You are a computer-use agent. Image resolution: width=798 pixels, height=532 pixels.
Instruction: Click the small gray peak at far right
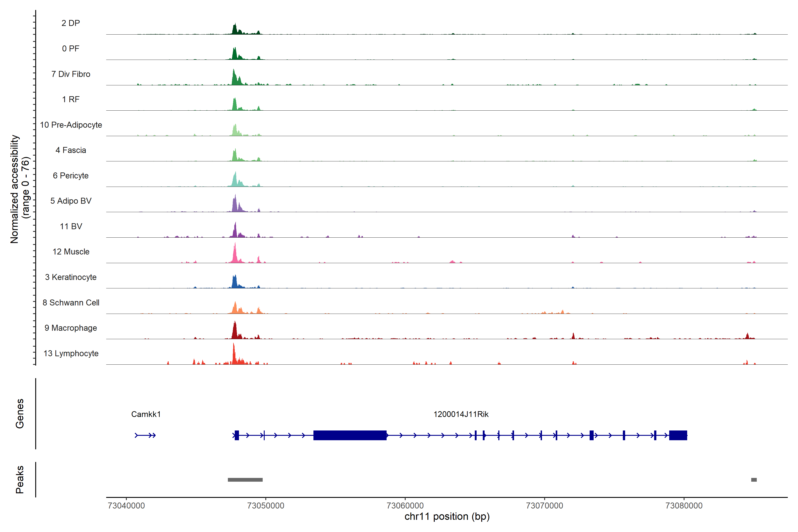coord(754,480)
